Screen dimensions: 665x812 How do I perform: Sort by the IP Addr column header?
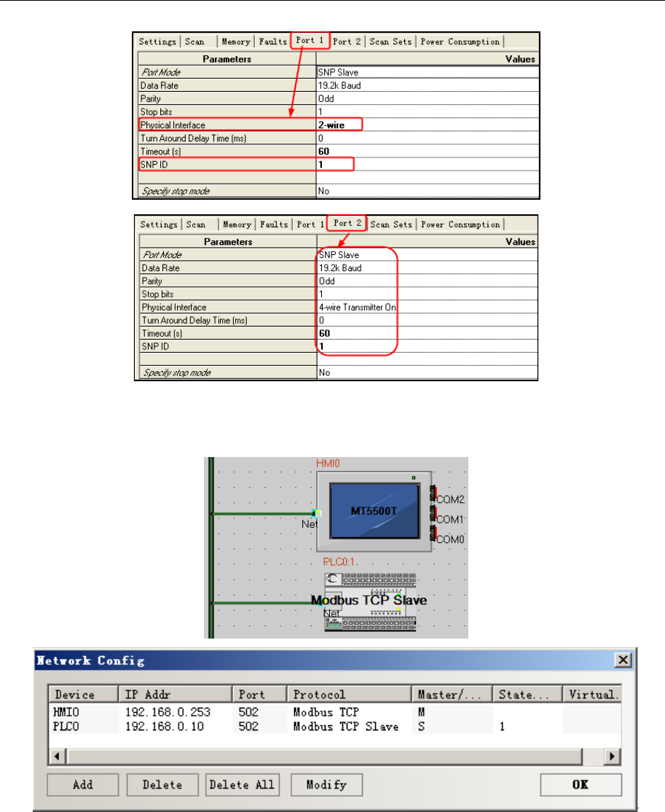176,695
